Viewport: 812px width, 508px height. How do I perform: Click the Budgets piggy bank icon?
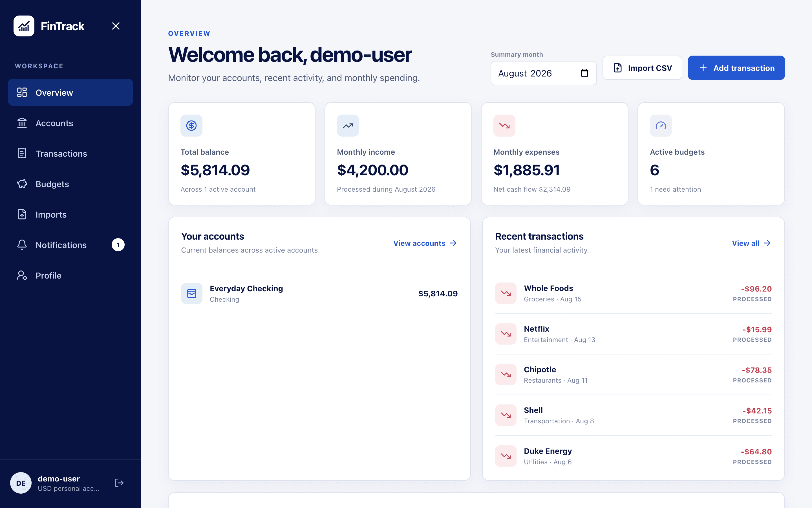coord(22,184)
